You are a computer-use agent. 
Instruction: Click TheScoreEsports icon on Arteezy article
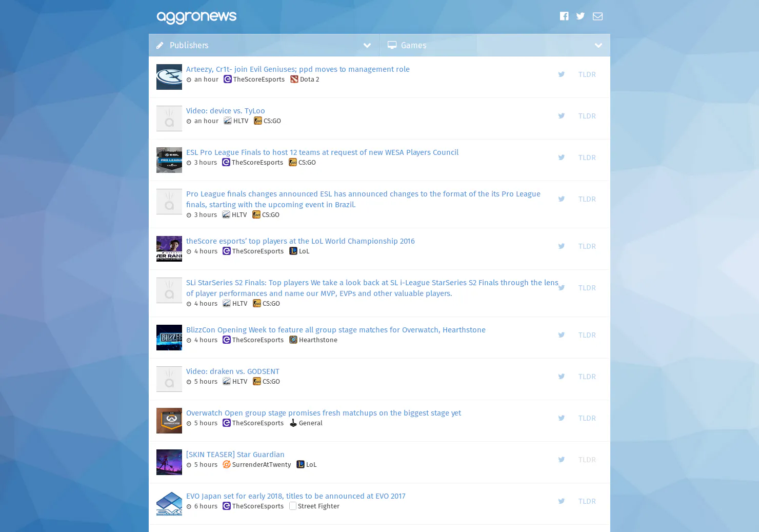pyautogui.click(x=228, y=80)
